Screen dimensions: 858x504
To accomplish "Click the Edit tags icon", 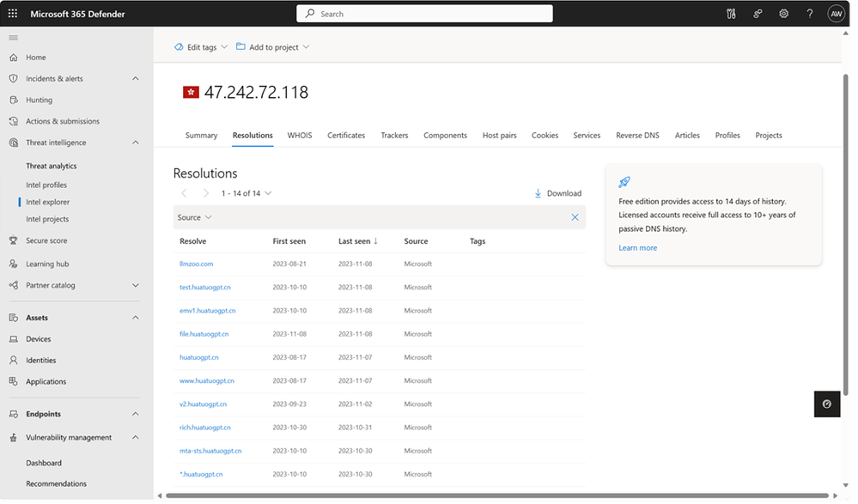I will coord(179,47).
